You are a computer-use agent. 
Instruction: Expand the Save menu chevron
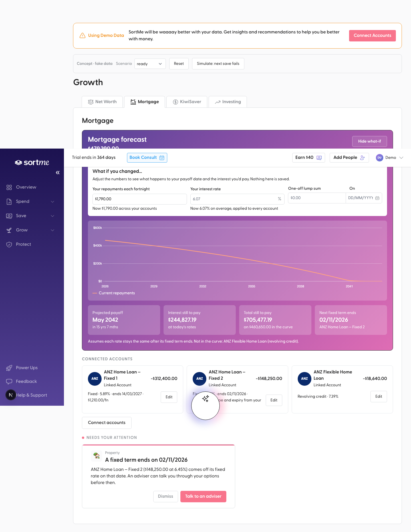(x=53, y=216)
